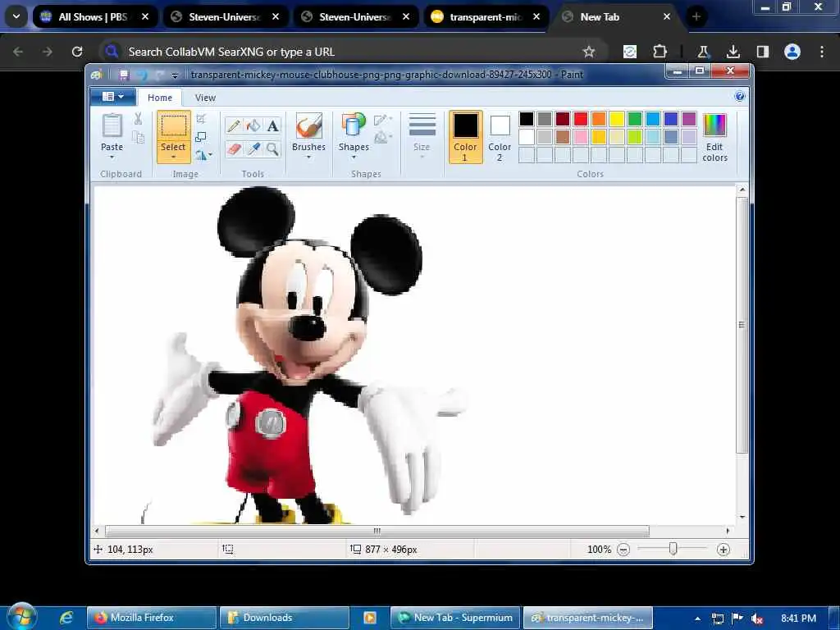Image resolution: width=840 pixels, height=630 pixels.
Task: Pick the yellow color swatch
Action: coord(617,119)
